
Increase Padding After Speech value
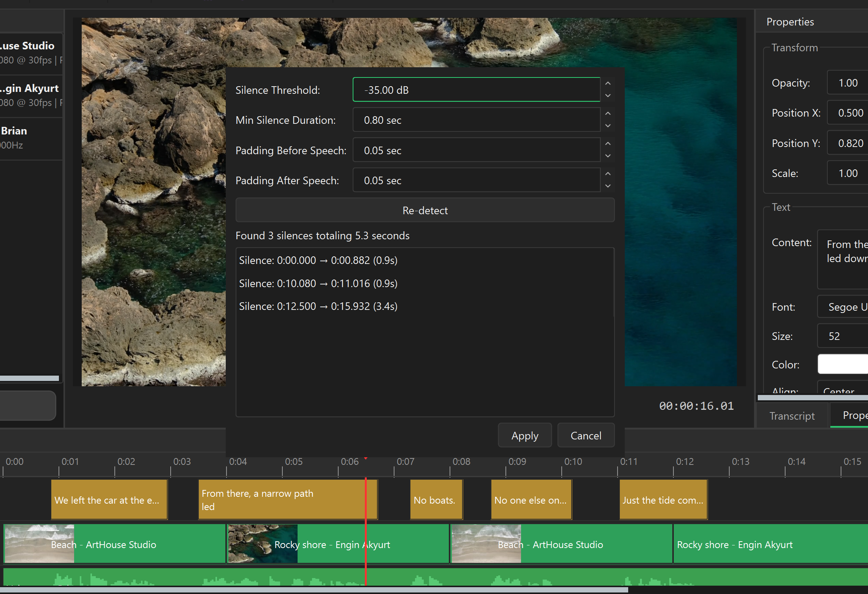coord(608,174)
